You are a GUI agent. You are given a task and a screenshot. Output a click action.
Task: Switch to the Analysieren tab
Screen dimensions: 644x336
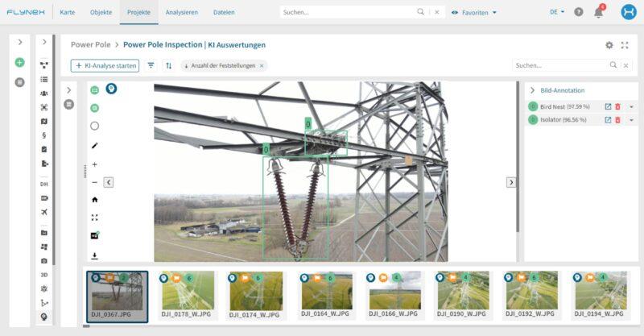click(182, 12)
